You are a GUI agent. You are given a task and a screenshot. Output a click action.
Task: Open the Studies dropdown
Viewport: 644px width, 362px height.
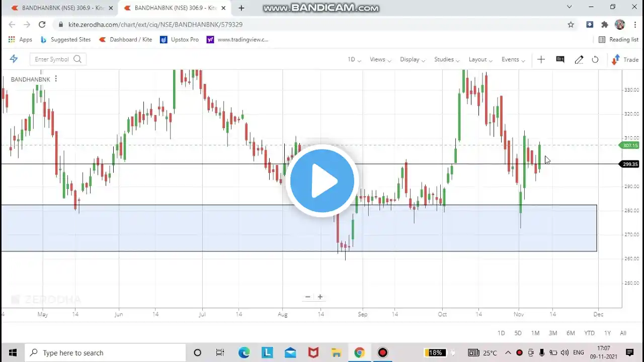click(447, 59)
